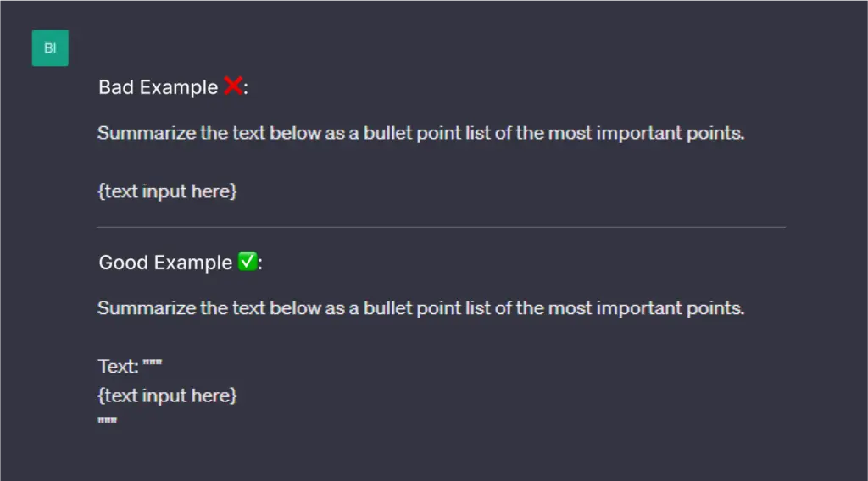Click the "Text:" label in the Good Example

(118, 367)
